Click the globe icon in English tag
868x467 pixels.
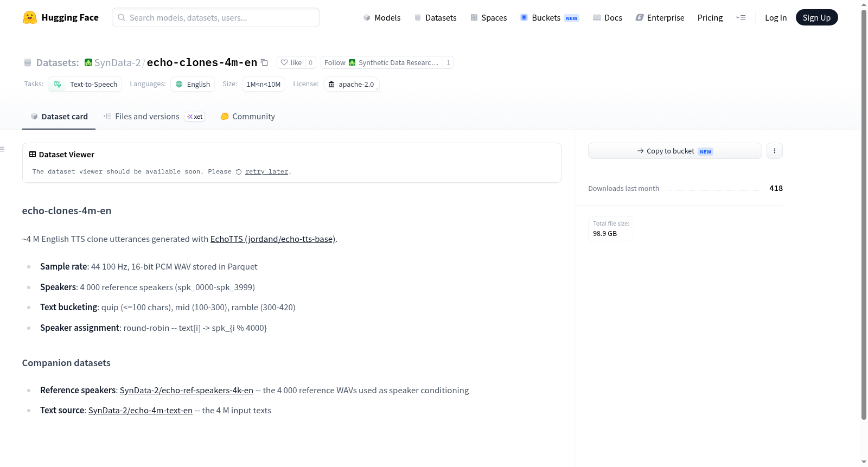pyautogui.click(x=179, y=84)
